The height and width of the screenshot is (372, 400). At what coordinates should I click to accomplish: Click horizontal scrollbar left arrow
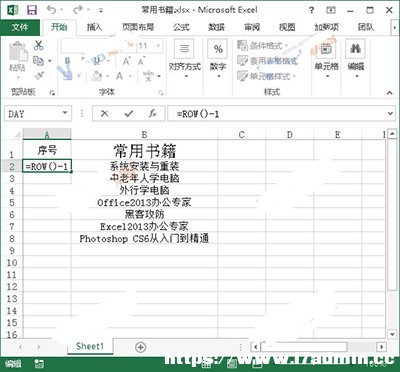tap(256, 347)
